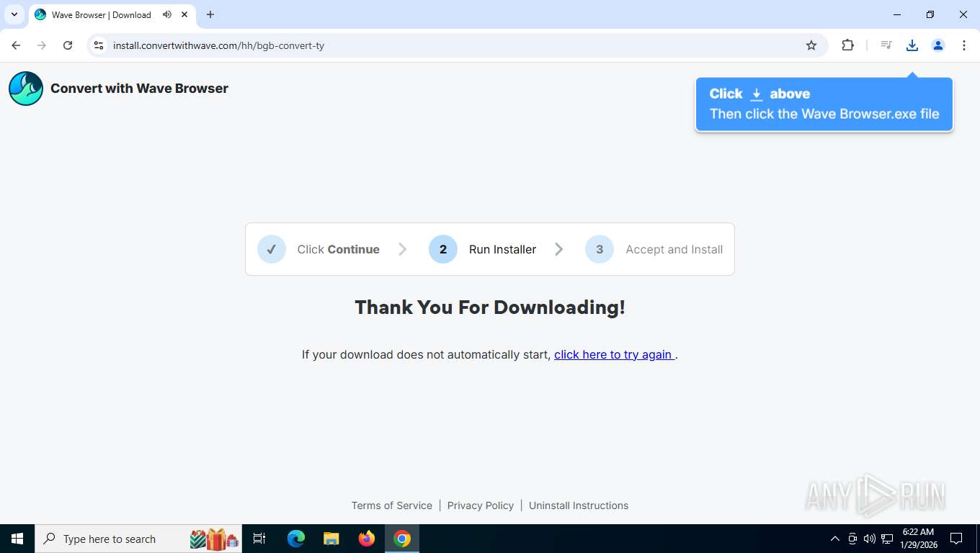Open Task View on the taskbar
Image resolution: width=980 pixels, height=553 pixels.
tap(259, 539)
